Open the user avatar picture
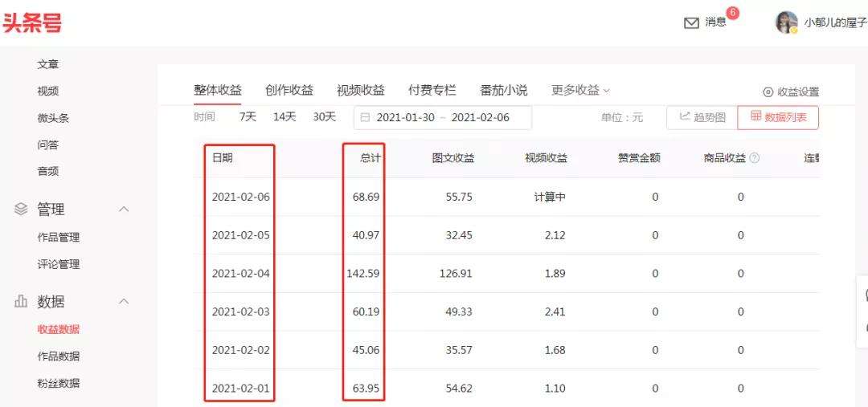868x407 pixels. pos(787,22)
